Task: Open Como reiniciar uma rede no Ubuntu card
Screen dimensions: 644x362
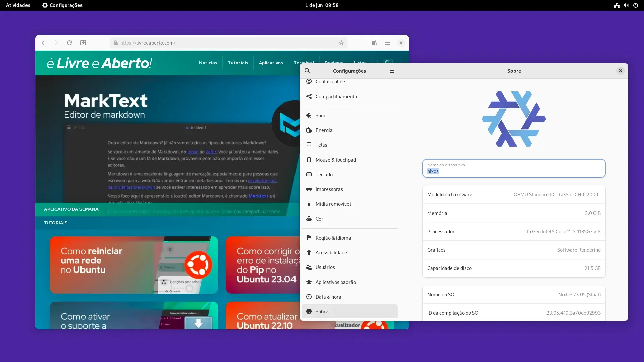Action: [x=134, y=265]
